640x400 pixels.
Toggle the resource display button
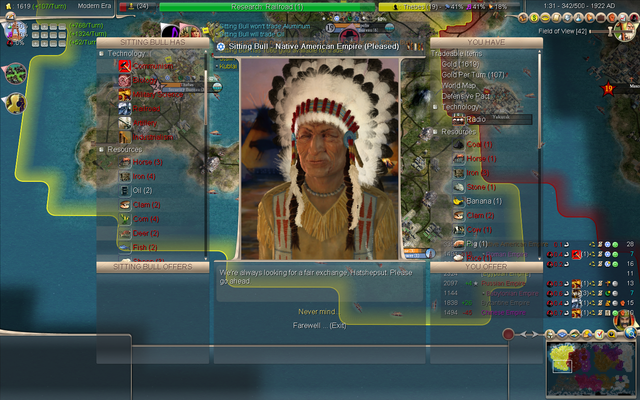tap(612, 334)
